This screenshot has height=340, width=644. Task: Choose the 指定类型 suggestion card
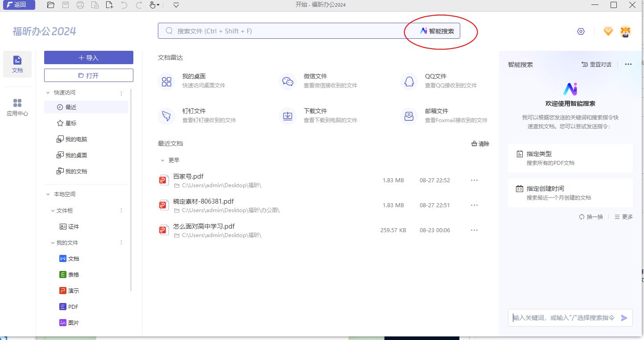tap(570, 158)
